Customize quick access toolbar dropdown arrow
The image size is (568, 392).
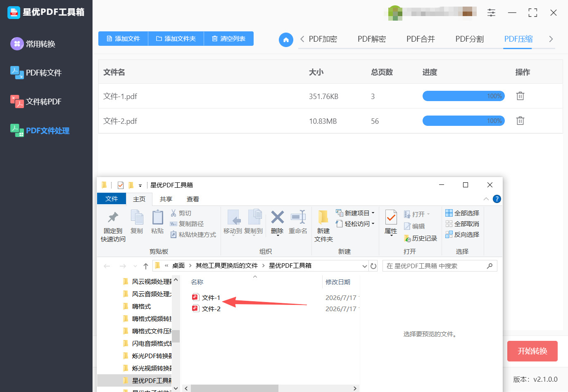[x=140, y=186]
